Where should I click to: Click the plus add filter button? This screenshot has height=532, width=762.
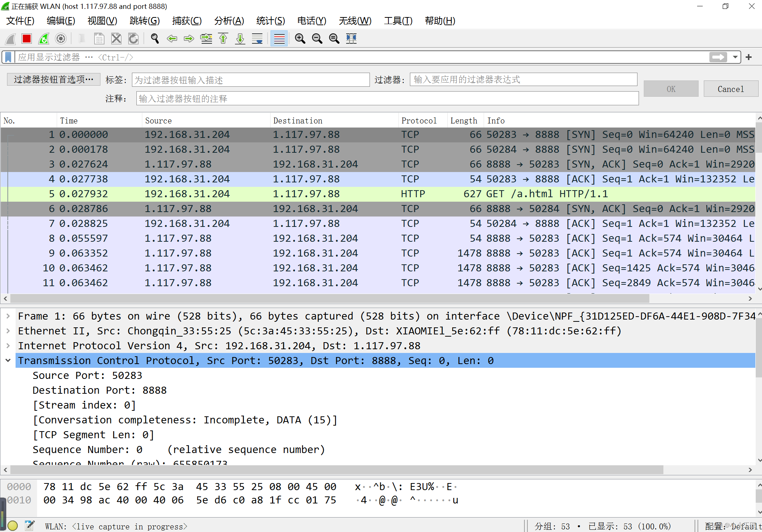(x=749, y=57)
